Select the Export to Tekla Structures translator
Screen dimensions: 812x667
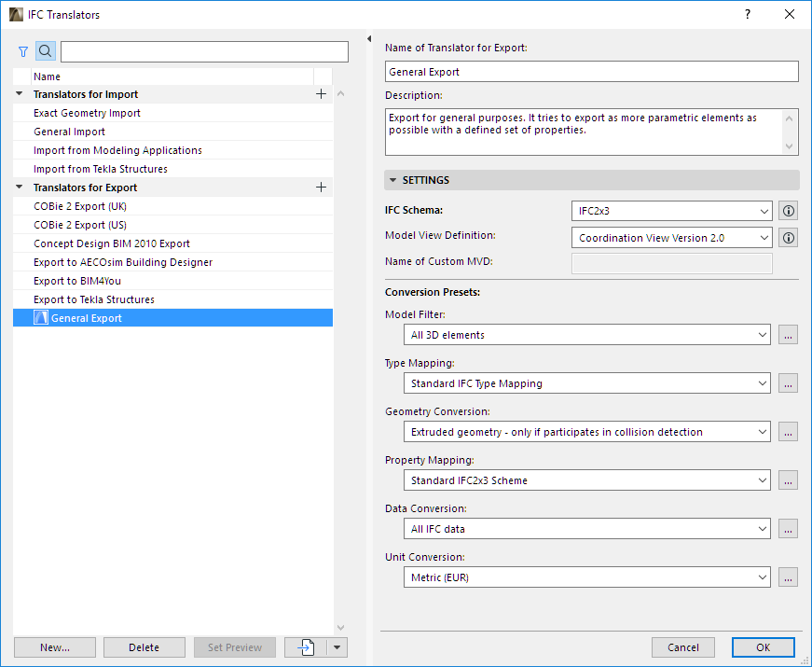[94, 299]
